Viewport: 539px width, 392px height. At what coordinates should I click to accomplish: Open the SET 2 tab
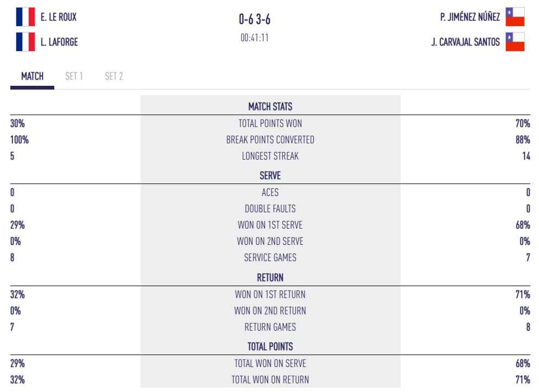pyautogui.click(x=114, y=76)
